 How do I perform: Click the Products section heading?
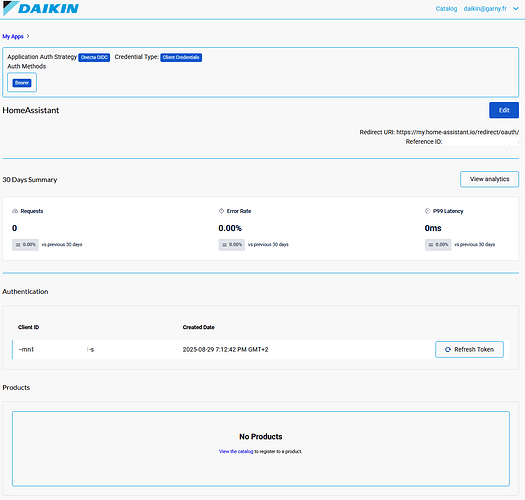tap(16, 387)
